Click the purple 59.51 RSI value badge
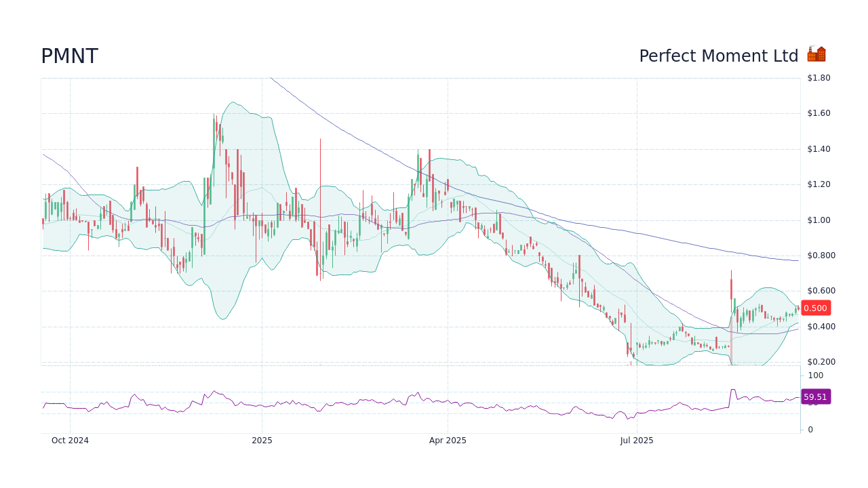 click(816, 396)
